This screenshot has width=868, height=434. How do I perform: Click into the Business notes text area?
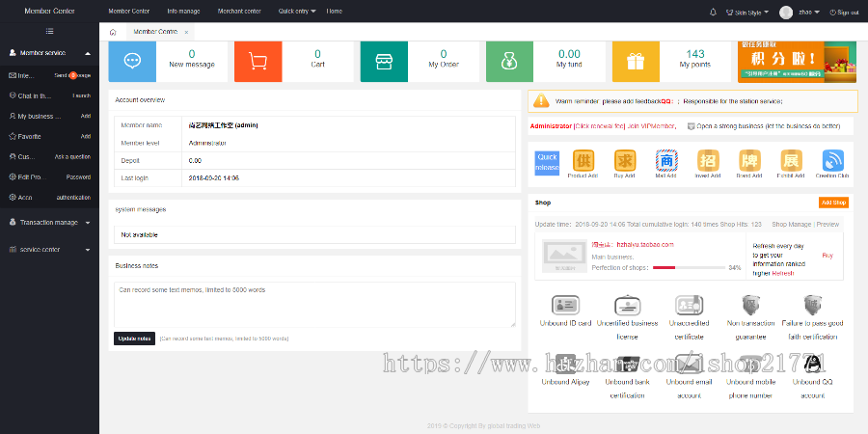pos(314,304)
